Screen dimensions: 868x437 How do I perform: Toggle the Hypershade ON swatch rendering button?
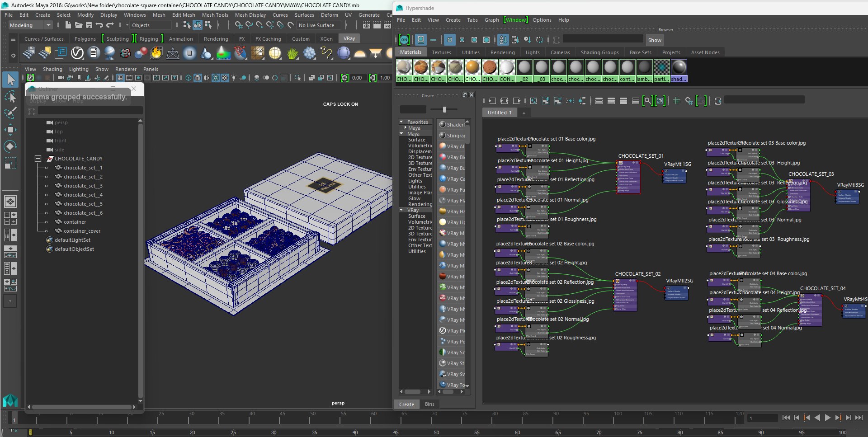point(404,40)
